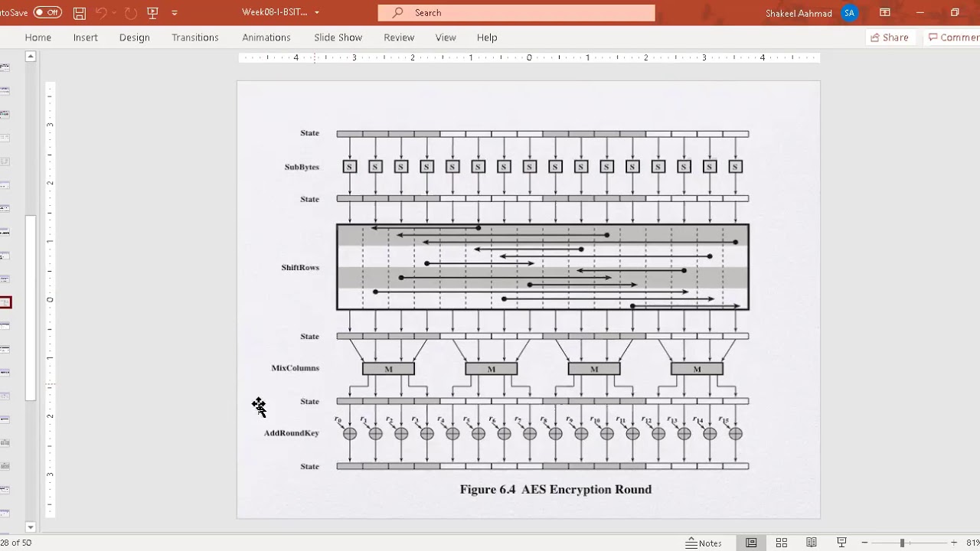Open the Slide Show tab
Image resolution: width=980 pixels, height=551 pixels.
[338, 37]
